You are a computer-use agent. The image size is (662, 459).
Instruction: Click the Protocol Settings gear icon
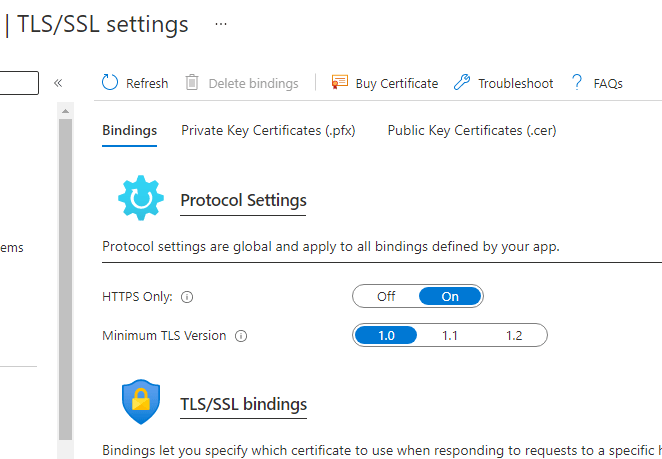tap(141, 198)
